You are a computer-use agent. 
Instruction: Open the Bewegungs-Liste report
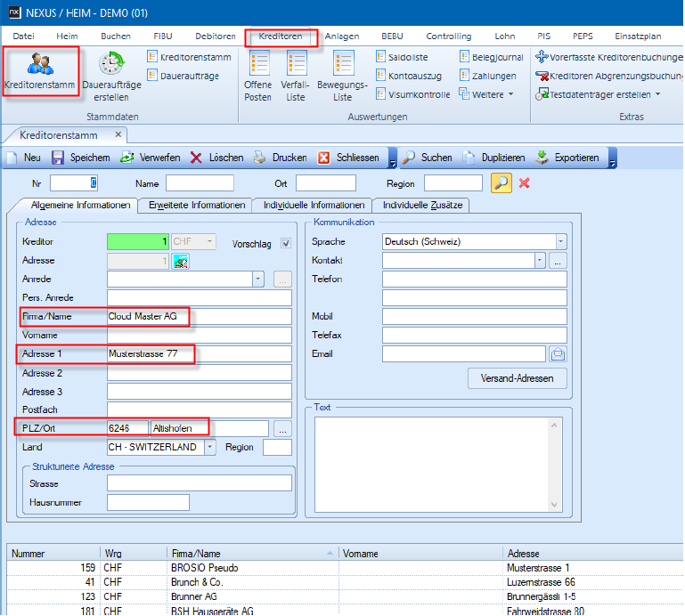click(x=342, y=76)
